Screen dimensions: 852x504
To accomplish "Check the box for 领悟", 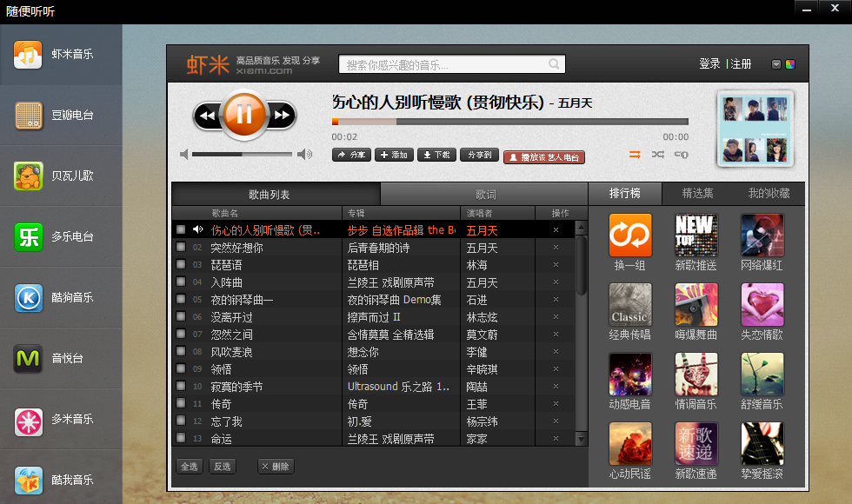I will pos(181,368).
